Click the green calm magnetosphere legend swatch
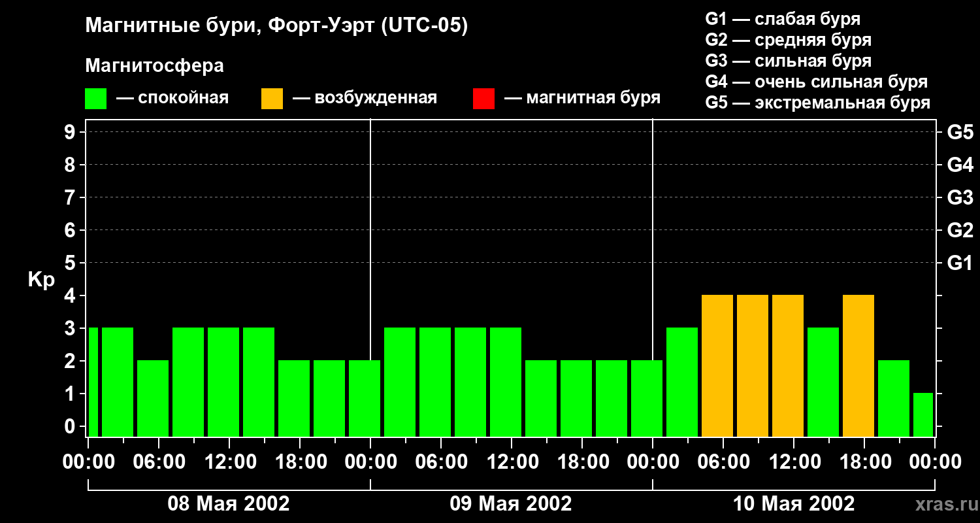980x523 pixels. click(96, 99)
